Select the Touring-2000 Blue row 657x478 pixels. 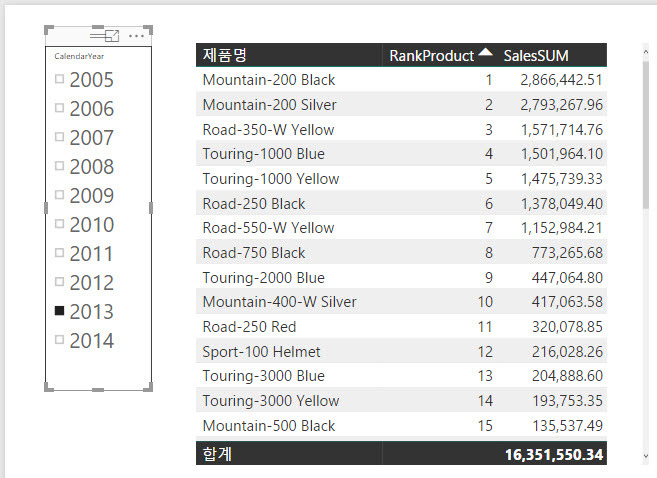point(401,277)
